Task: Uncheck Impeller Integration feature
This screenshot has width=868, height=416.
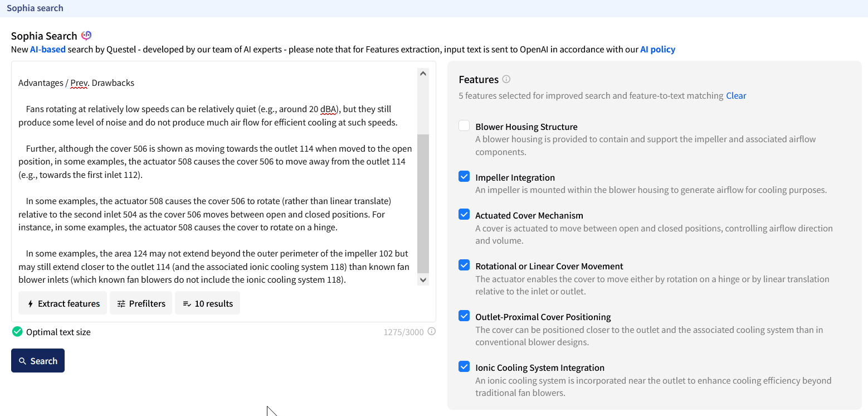Action: tap(464, 177)
